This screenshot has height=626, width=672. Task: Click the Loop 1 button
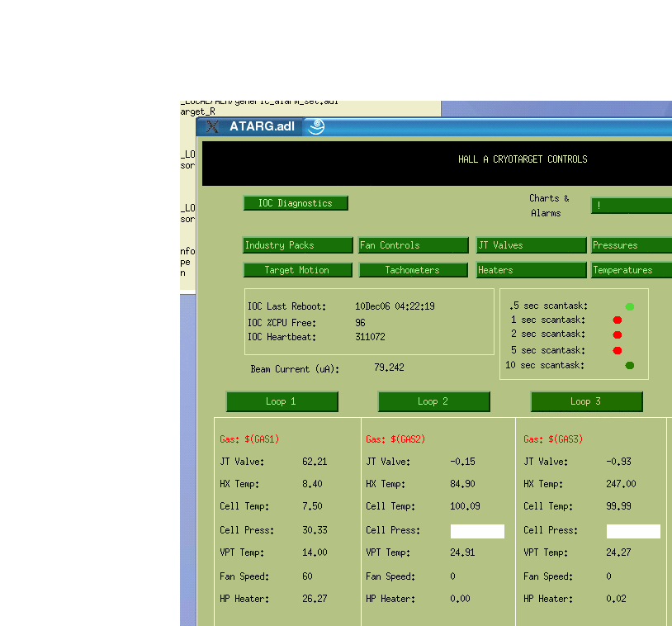coord(282,401)
